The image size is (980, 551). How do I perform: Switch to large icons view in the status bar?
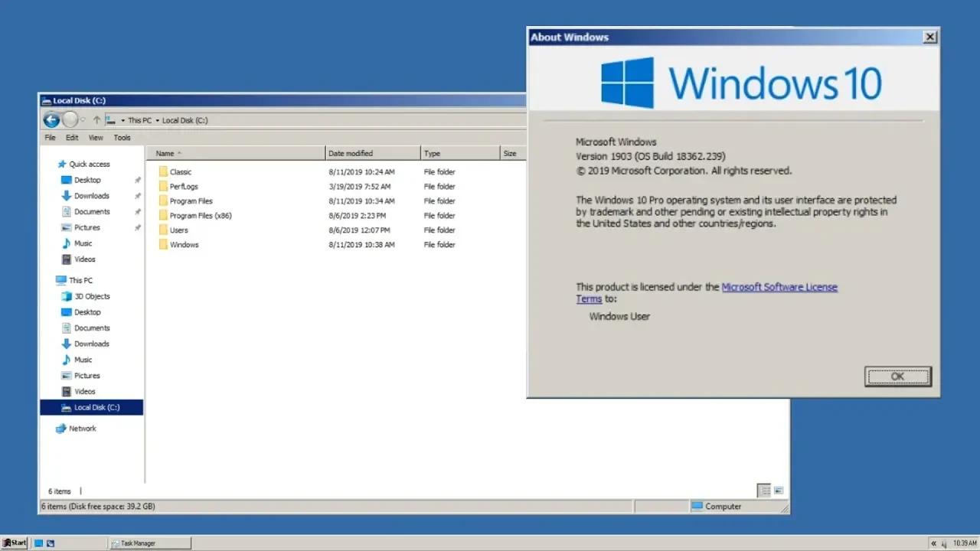click(x=779, y=490)
